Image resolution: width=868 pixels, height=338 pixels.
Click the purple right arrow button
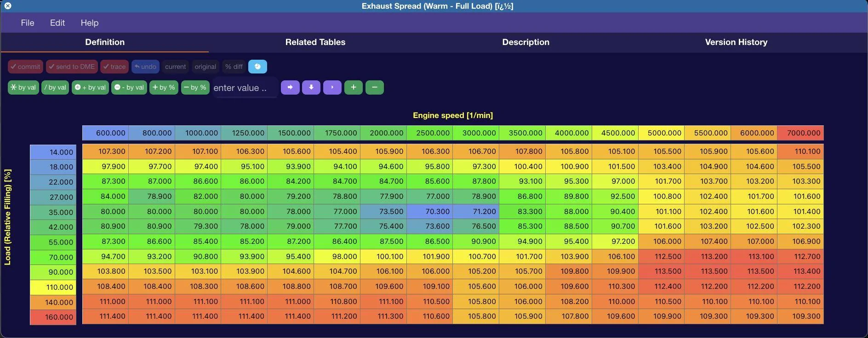point(290,87)
